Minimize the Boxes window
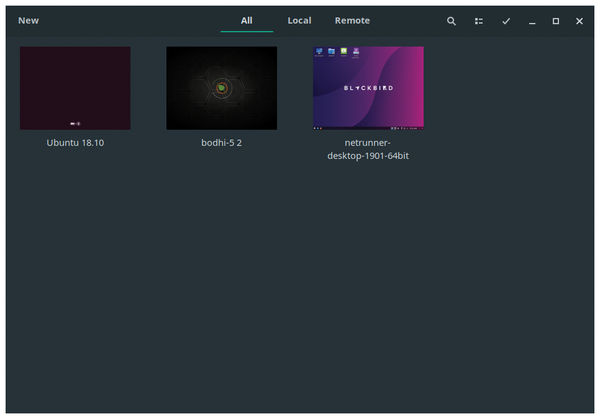The width and height of the screenshot is (600, 419). (x=532, y=21)
